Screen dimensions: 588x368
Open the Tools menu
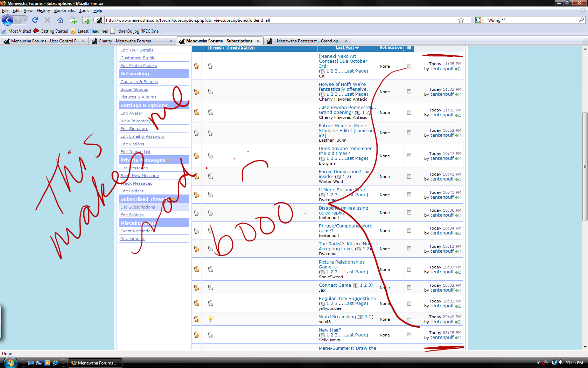click(84, 11)
